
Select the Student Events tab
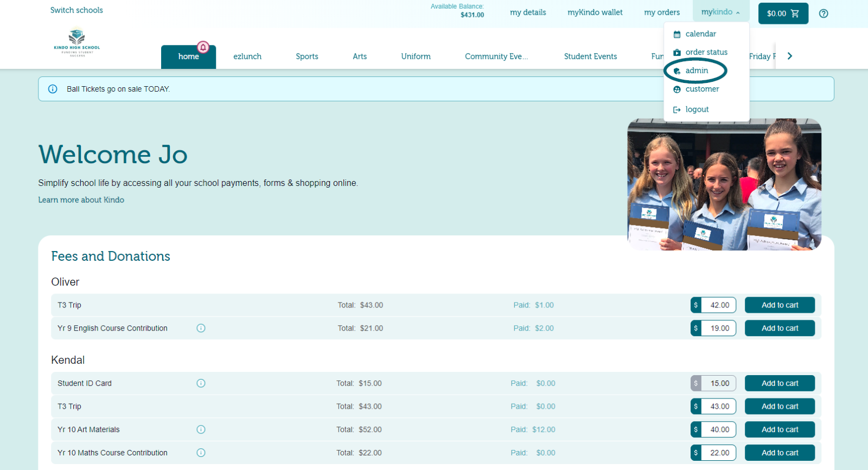pyautogui.click(x=591, y=56)
